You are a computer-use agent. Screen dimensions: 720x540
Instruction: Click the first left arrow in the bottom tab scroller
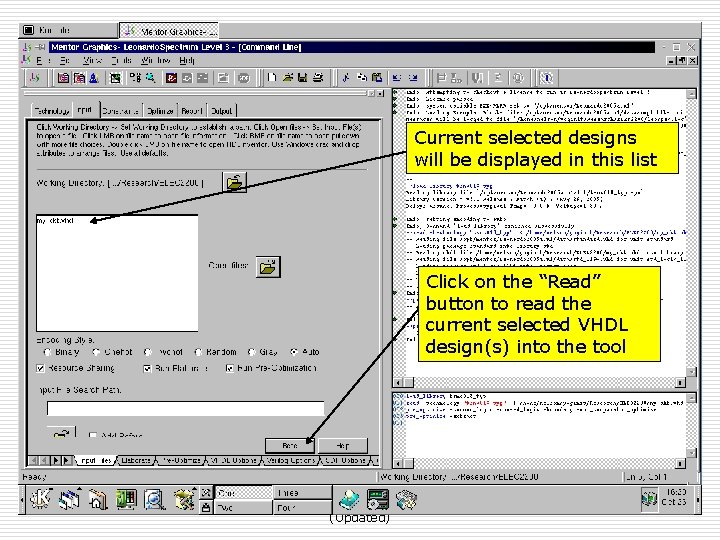[34, 460]
